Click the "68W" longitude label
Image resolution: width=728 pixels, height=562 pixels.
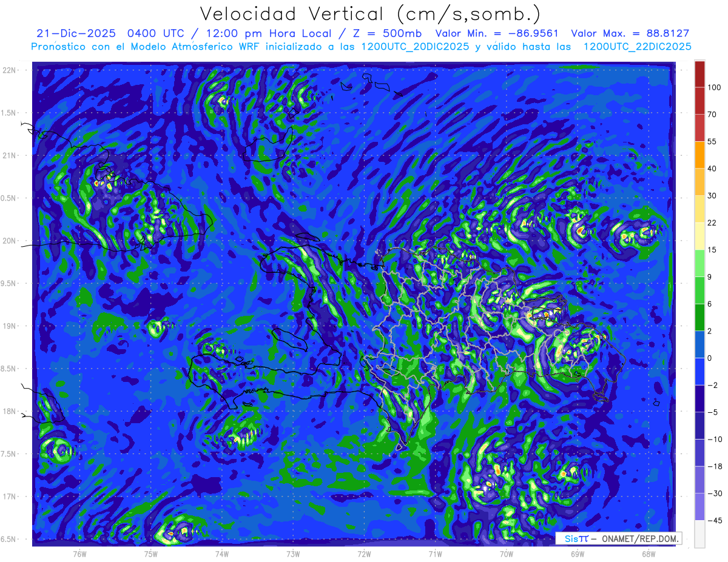coord(649,554)
